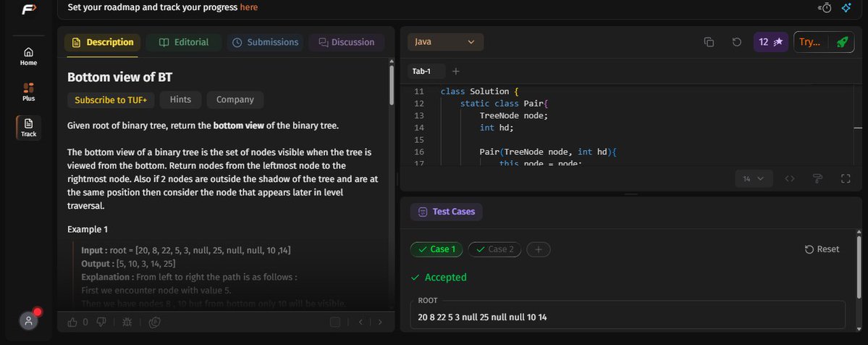Follow the roadmap 'here' link
This screenshot has height=345, width=868.
(x=248, y=7)
